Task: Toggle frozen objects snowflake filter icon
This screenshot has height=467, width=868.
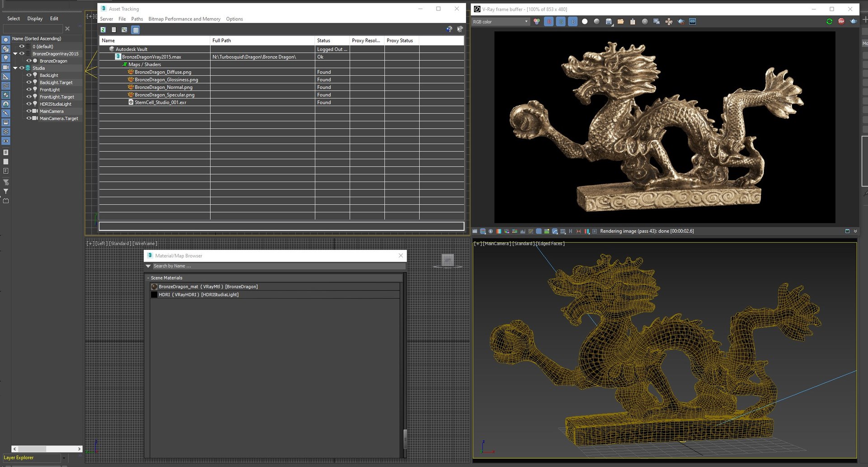Action: click(x=6, y=132)
